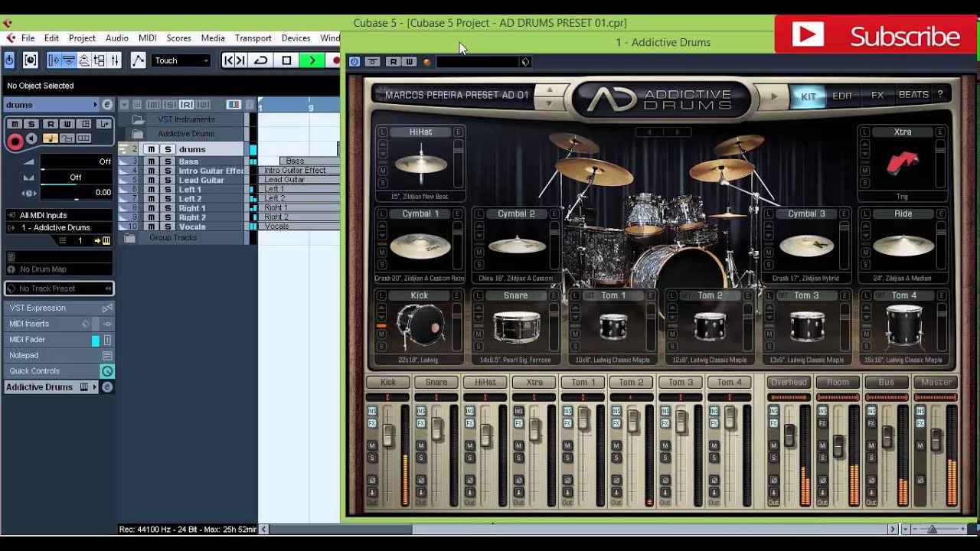Toggle the Show Event Infoline icon
This screenshot has width=980, height=551.
[x=69, y=60]
